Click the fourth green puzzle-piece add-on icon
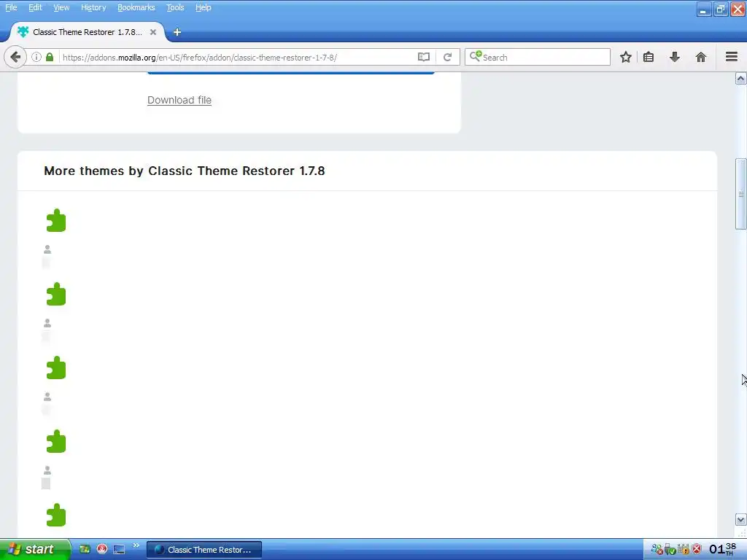 tap(55, 441)
